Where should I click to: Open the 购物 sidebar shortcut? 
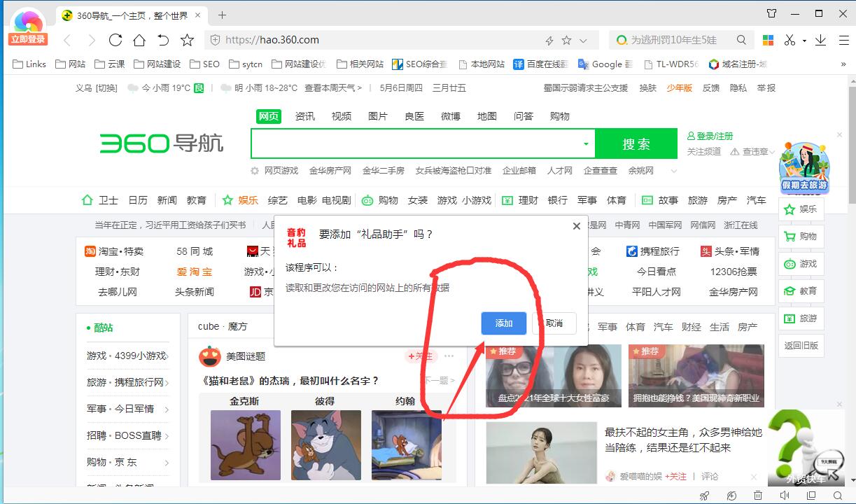coord(801,236)
